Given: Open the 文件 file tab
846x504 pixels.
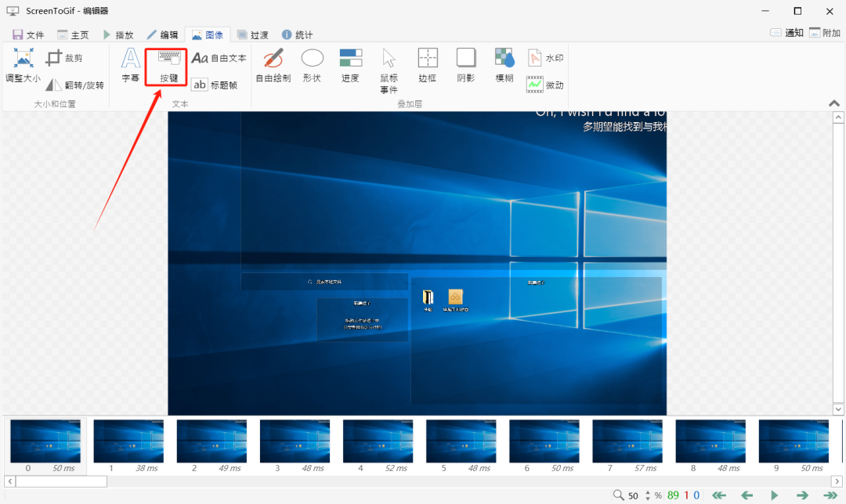Looking at the screenshot, I should point(28,35).
